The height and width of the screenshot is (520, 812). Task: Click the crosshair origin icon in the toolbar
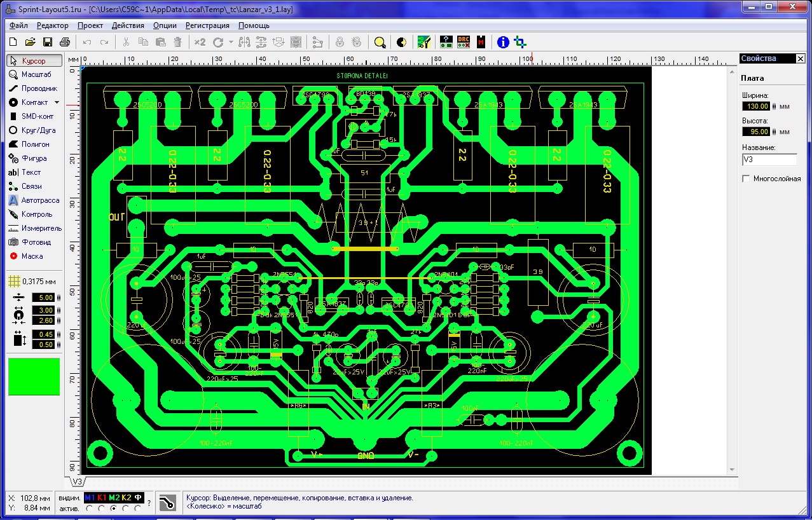pos(521,42)
